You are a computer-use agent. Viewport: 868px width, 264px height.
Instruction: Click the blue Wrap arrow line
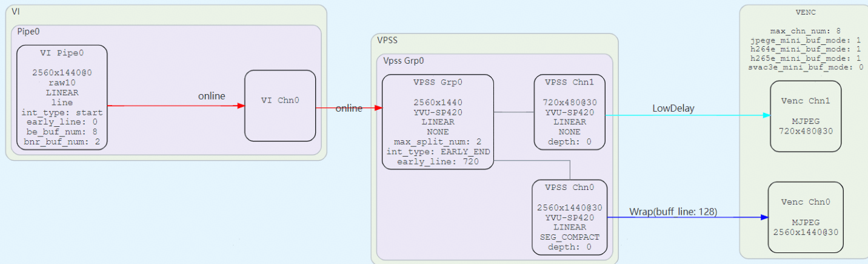(x=687, y=217)
